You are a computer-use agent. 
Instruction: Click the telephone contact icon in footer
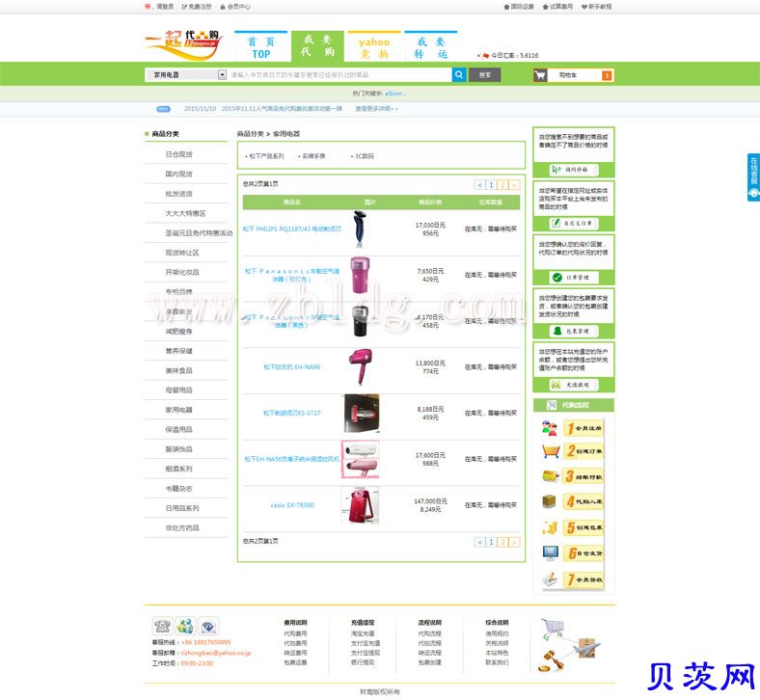162,626
